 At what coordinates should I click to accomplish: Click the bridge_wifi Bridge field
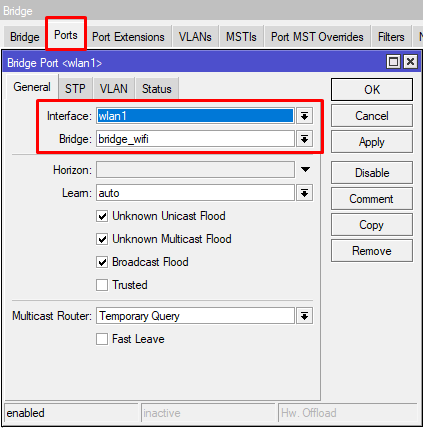(x=195, y=139)
